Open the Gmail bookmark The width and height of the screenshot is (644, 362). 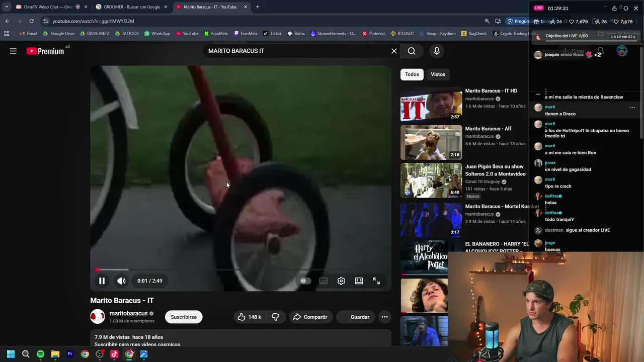click(x=28, y=34)
